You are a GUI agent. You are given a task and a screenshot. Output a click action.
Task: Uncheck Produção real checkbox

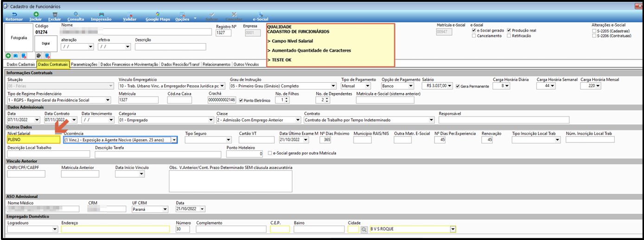(x=509, y=30)
